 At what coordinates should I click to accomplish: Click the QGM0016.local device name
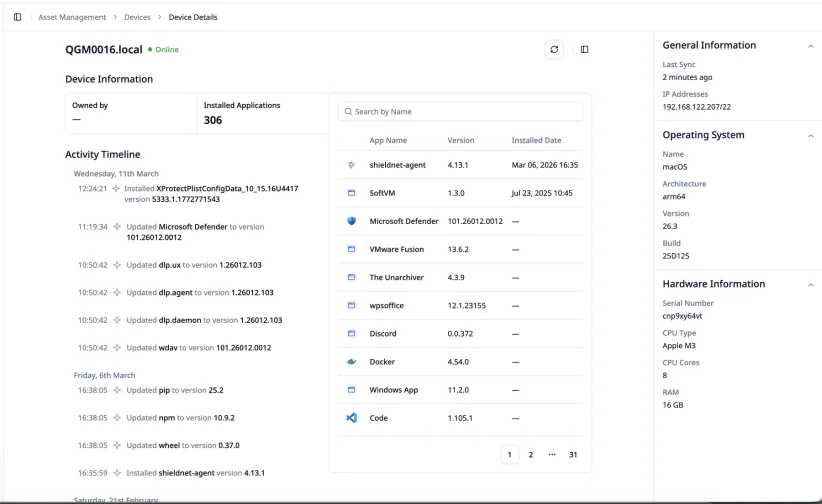tap(104, 49)
